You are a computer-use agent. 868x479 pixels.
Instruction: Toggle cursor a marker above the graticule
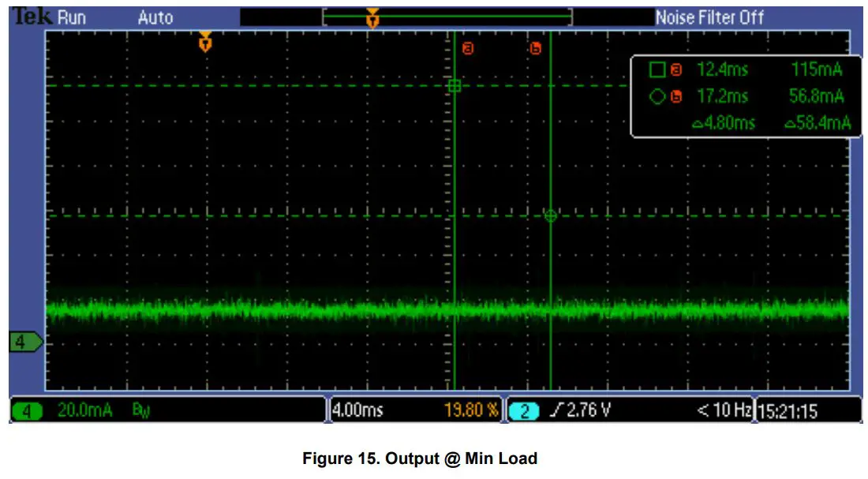[466, 48]
